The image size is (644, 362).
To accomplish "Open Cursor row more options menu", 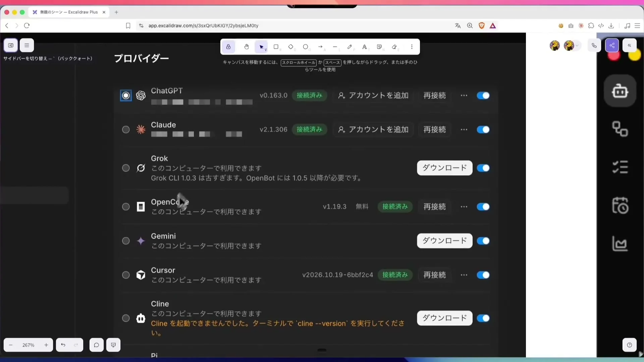I will coord(464,275).
